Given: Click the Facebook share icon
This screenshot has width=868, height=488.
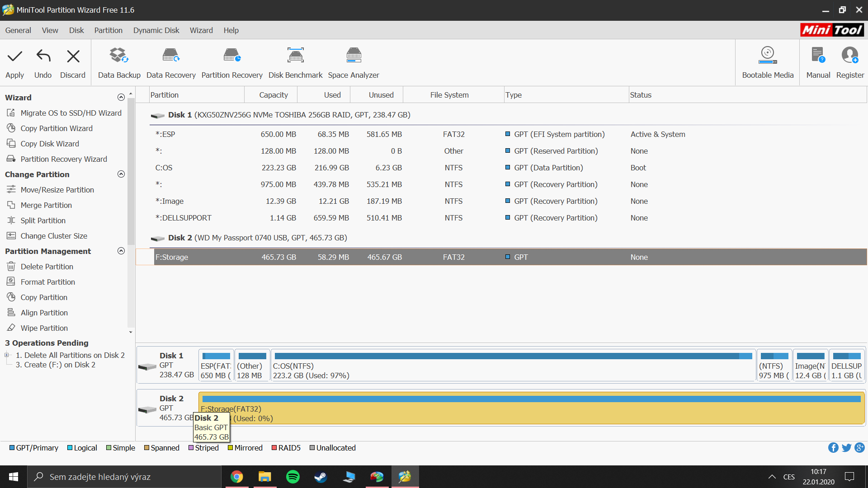Looking at the screenshot, I should tap(833, 448).
